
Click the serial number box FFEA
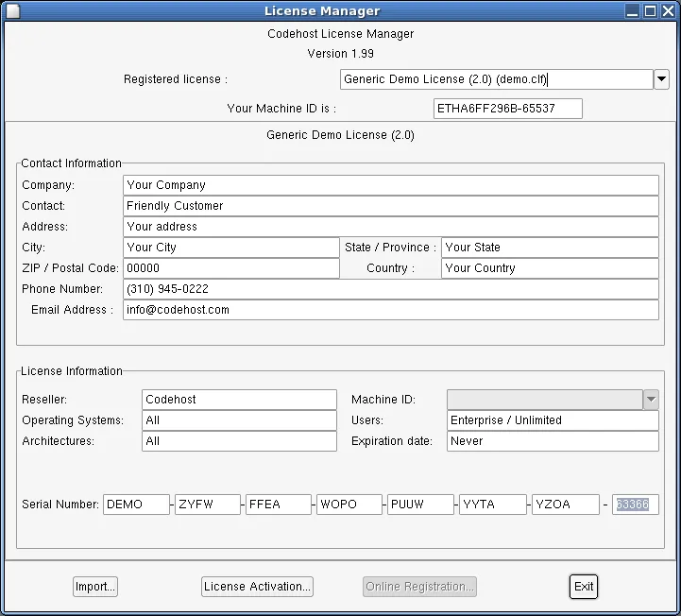tap(279, 505)
